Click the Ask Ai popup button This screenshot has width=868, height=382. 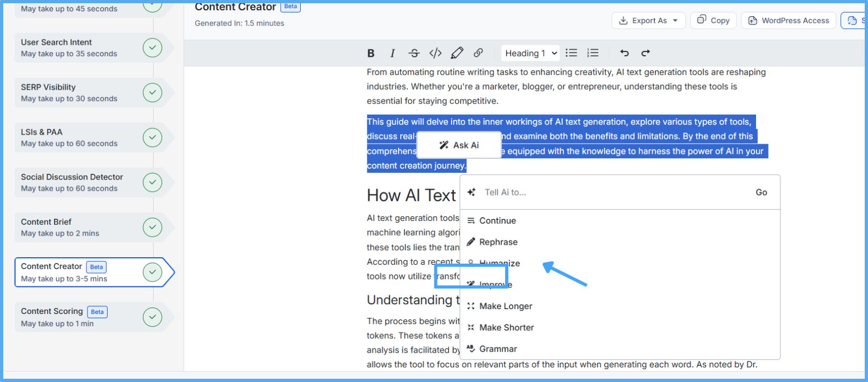click(x=459, y=145)
